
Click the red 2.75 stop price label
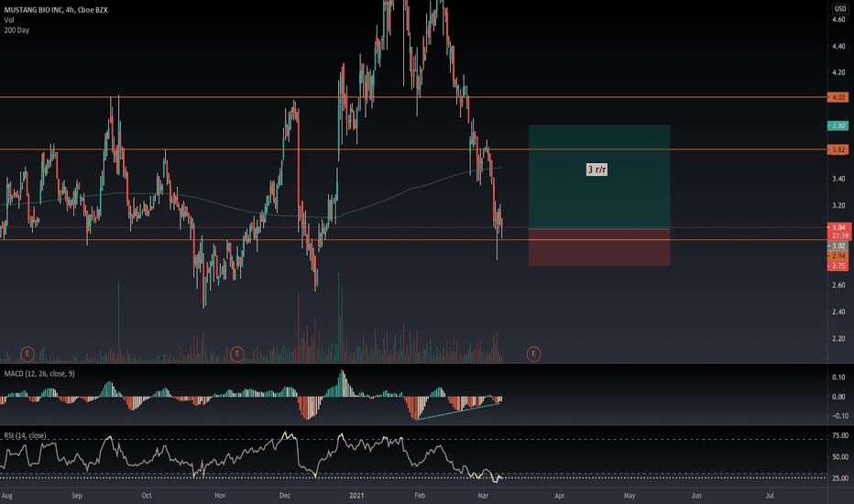838,267
